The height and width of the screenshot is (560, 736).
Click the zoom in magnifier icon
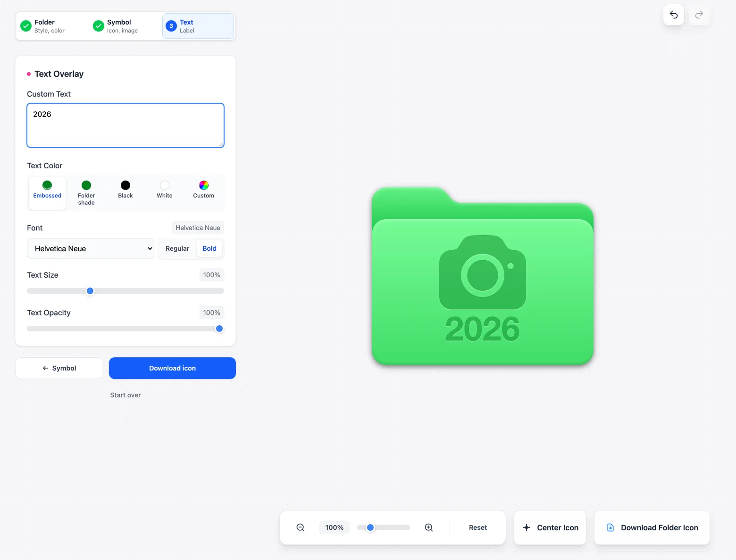click(429, 527)
